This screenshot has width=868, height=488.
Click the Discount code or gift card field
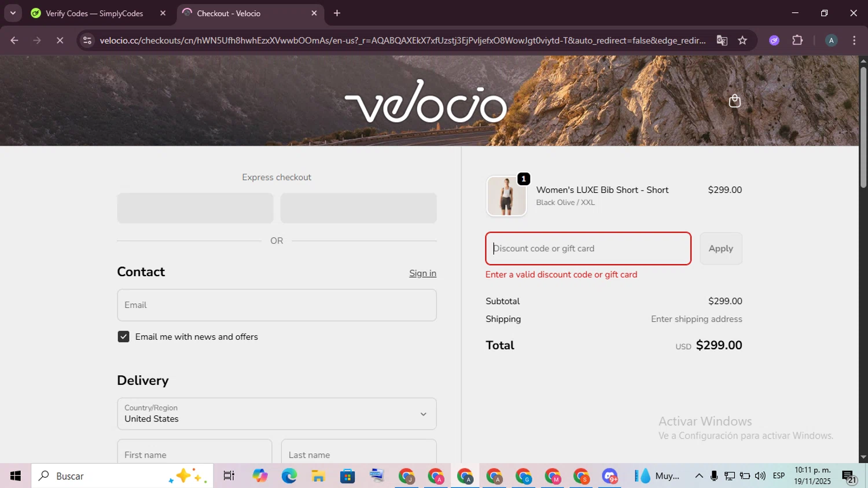[x=588, y=248]
